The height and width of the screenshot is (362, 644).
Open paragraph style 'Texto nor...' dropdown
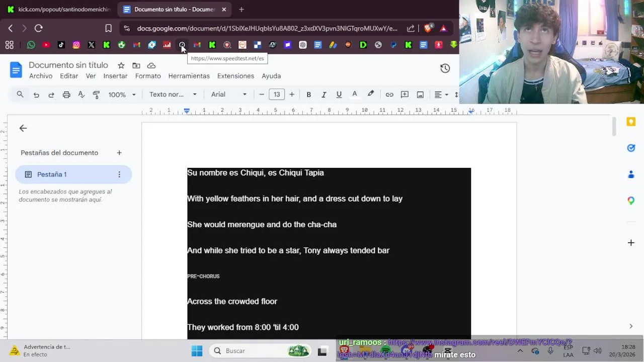click(173, 95)
